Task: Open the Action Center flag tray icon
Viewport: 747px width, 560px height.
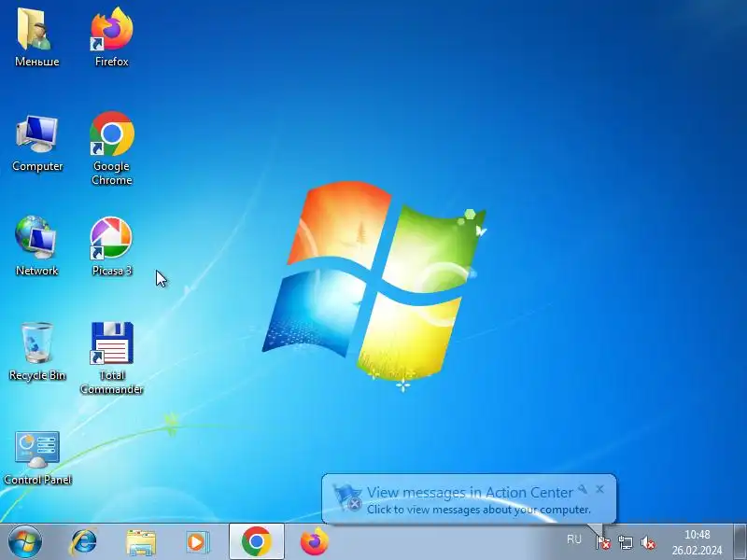Action: (x=602, y=542)
